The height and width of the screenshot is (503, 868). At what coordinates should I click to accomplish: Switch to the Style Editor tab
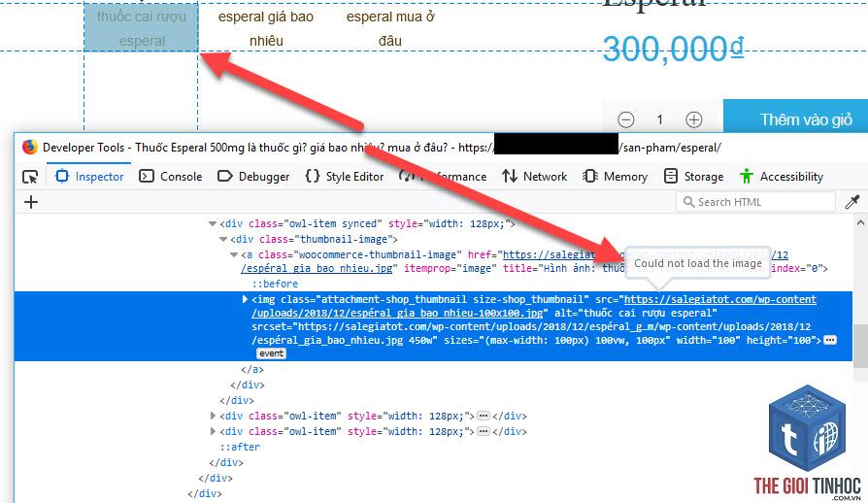click(345, 177)
